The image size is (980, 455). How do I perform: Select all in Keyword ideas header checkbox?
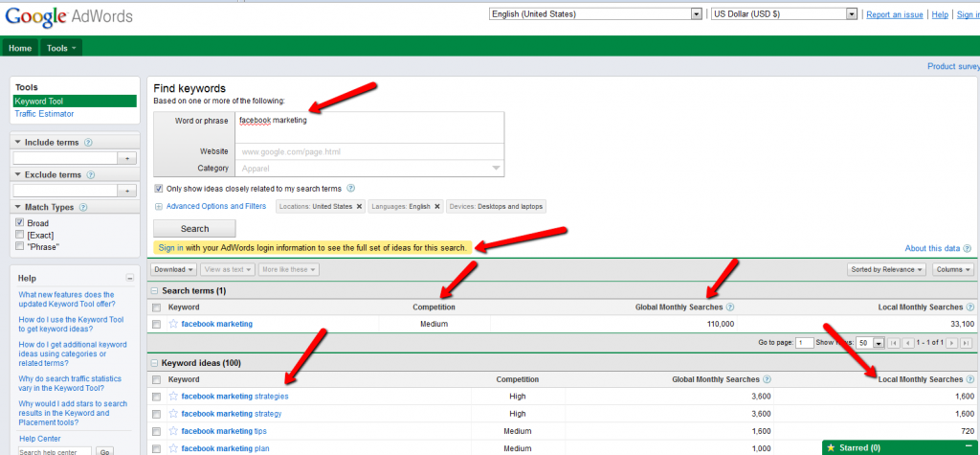tap(156, 379)
